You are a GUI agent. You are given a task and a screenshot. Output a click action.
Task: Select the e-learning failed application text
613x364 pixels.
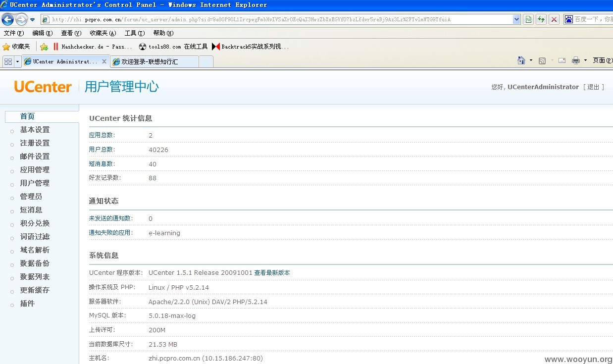click(164, 233)
